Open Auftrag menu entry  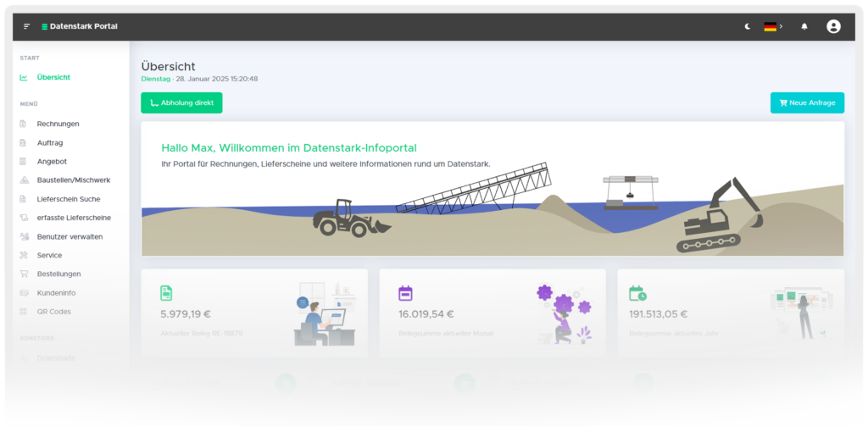point(50,143)
